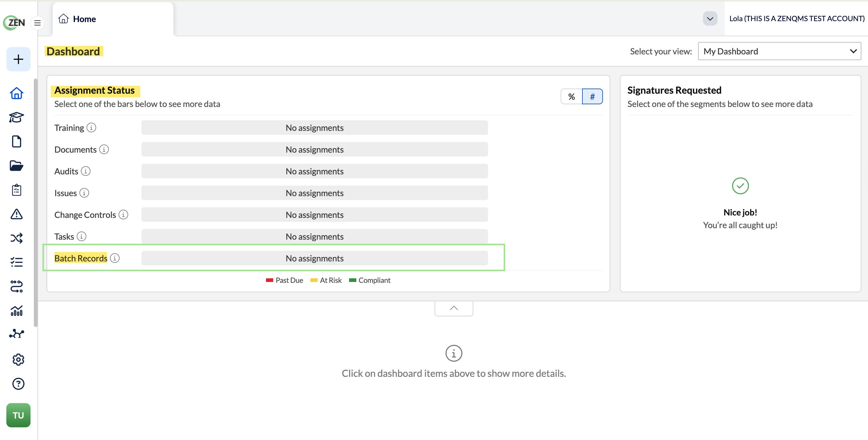The height and width of the screenshot is (440, 868).
Task: Open the TU user avatar
Action: pyautogui.click(x=18, y=415)
